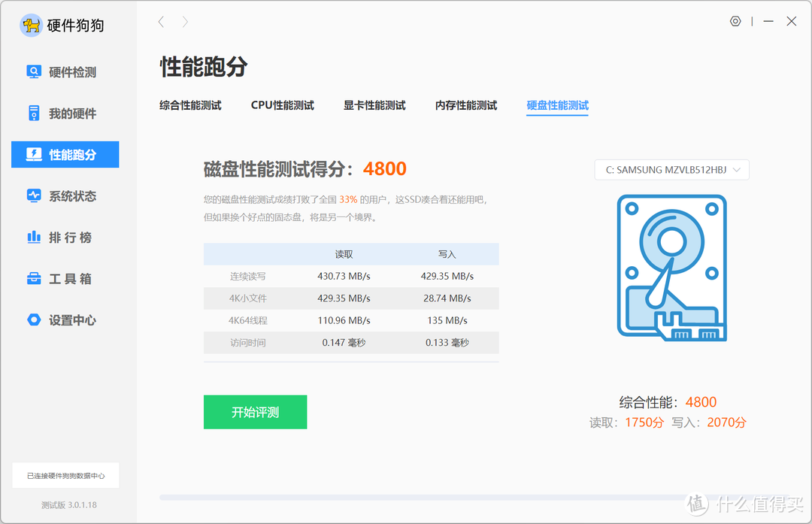812x524 pixels.
Task: Switch to the 显卡性能测试 tab
Action: click(374, 105)
